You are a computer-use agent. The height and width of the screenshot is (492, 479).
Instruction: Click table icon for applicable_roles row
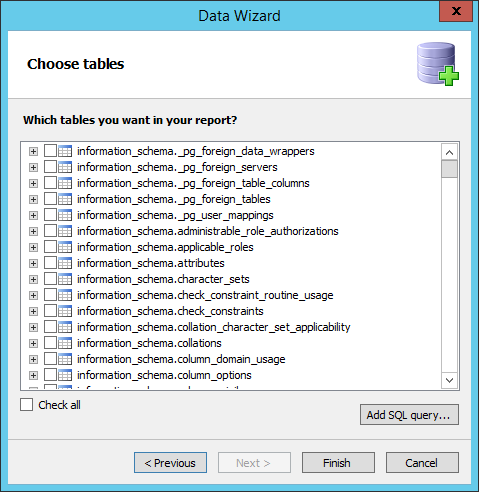[65, 247]
